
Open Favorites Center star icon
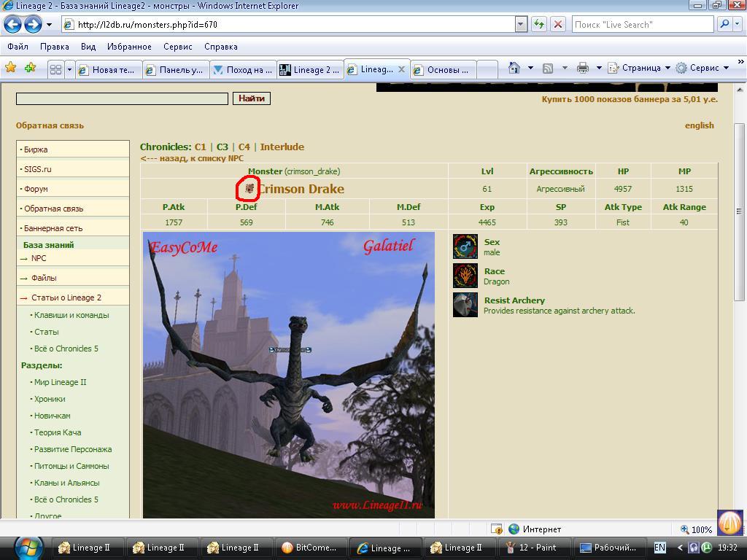point(10,68)
